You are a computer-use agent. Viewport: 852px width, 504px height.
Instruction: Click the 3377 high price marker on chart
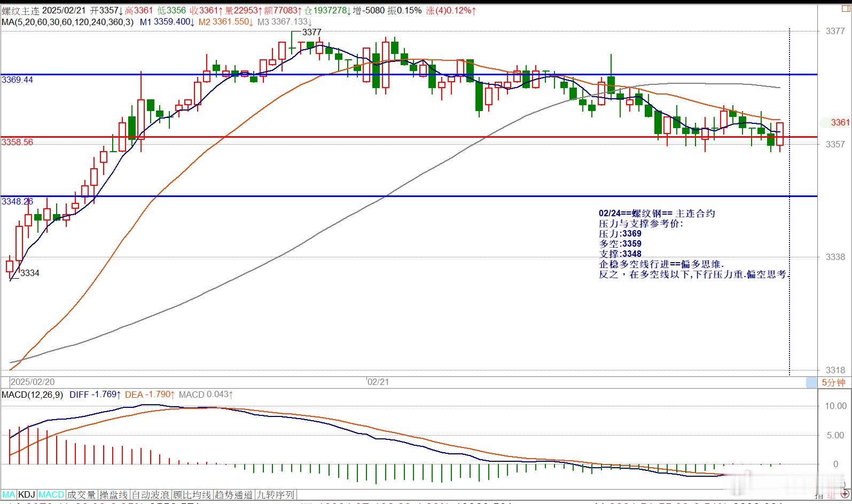click(312, 32)
